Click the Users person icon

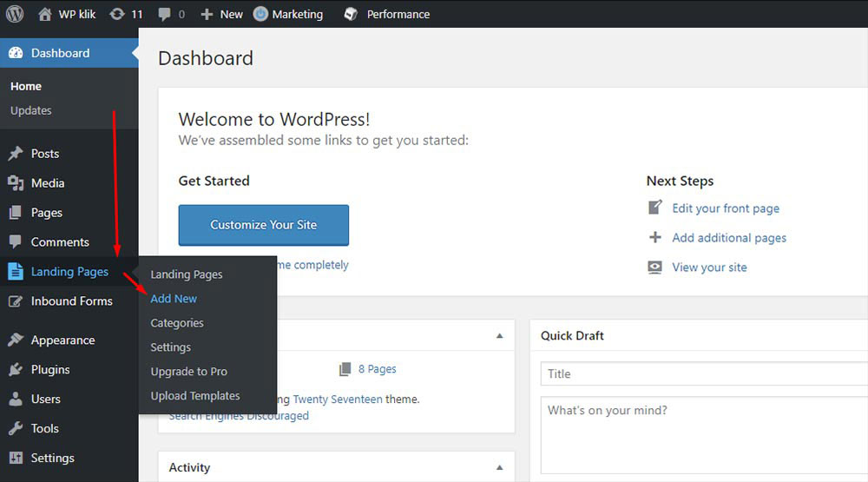point(16,399)
